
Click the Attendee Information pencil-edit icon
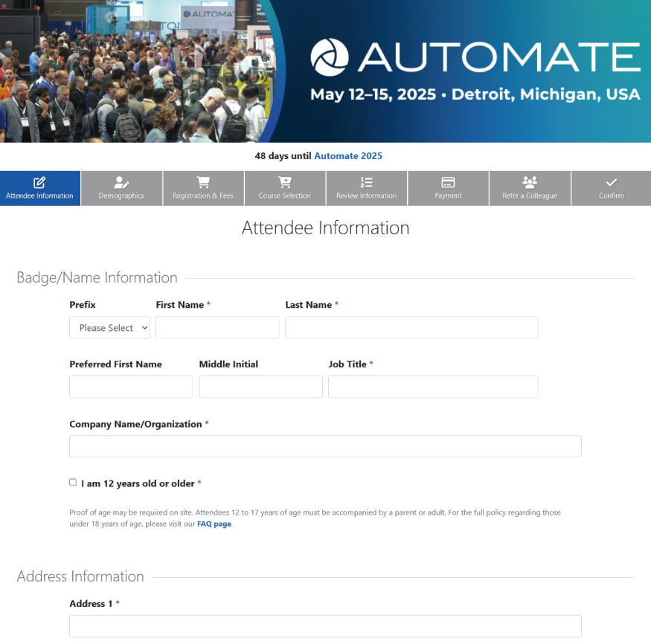[x=39, y=182]
